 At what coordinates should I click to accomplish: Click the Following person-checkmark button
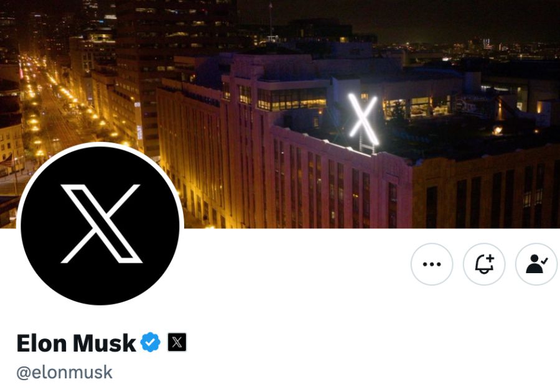point(536,264)
